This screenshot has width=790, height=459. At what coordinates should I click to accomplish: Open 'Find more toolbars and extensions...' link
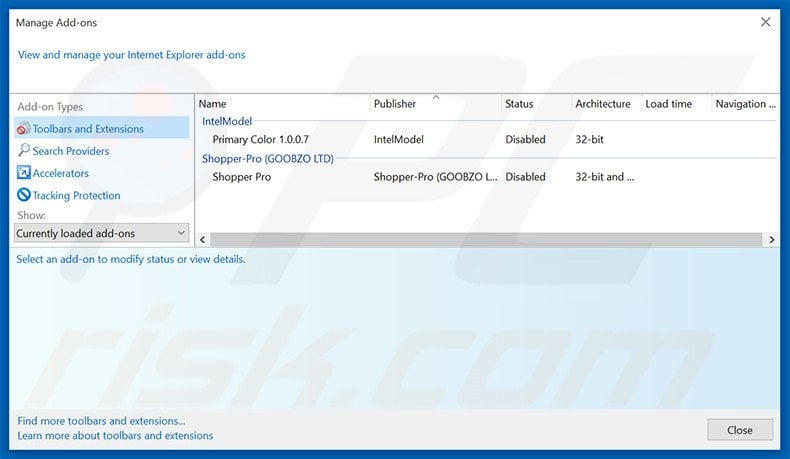click(101, 421)
